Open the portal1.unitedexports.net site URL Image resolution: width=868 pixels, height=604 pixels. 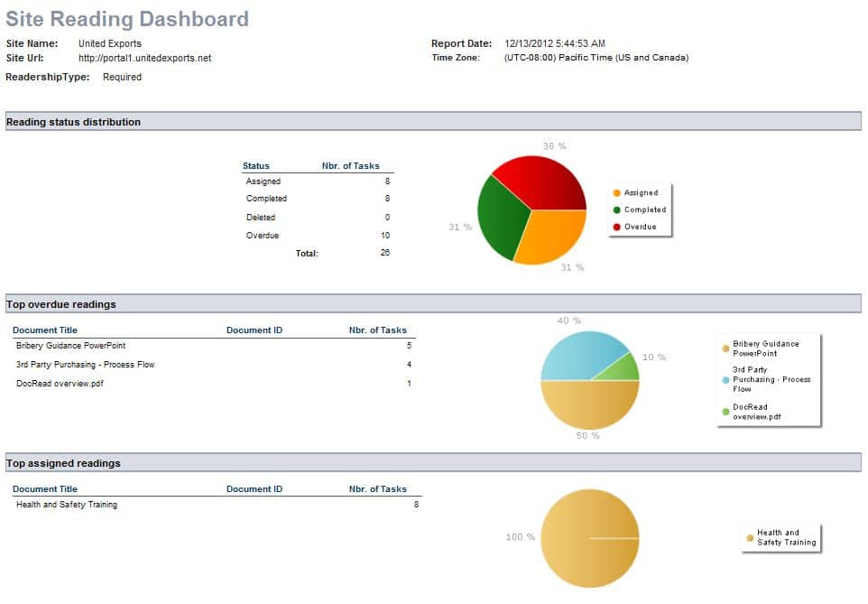click(144, 58)
